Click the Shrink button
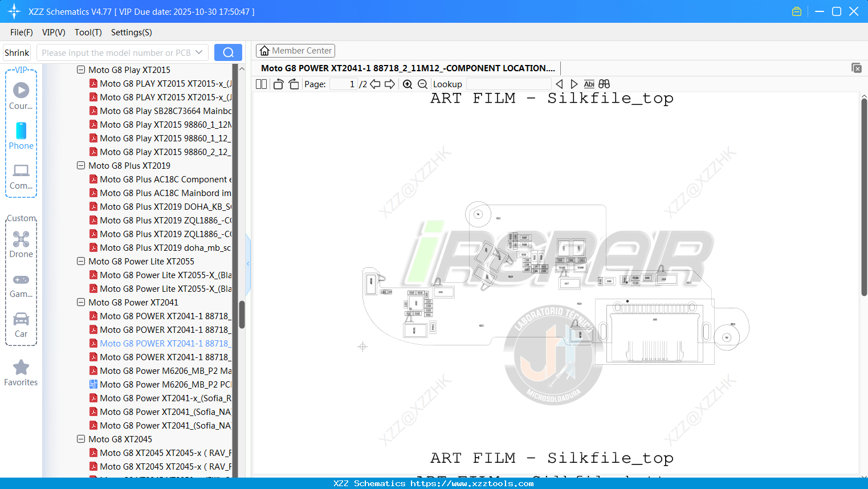The width and height of the screenshot is (868, 489). click(x=17, y=52)
